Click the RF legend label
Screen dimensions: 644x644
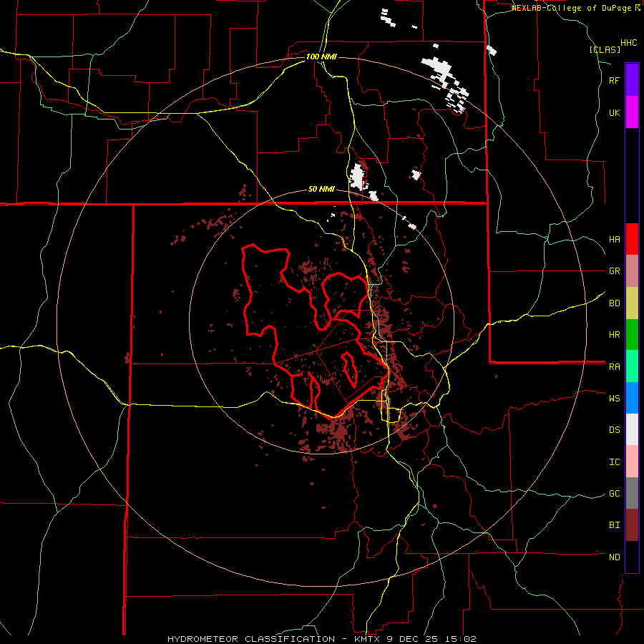614,80
